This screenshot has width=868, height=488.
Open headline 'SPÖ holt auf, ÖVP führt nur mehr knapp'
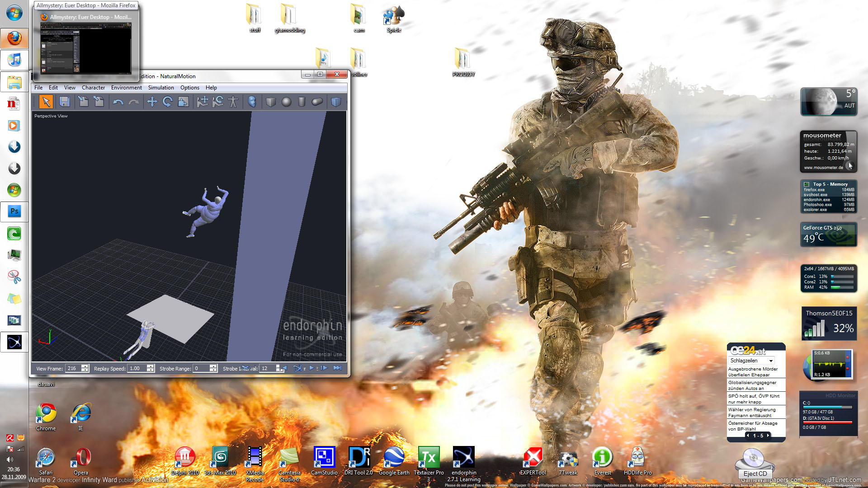pos(754,399)
